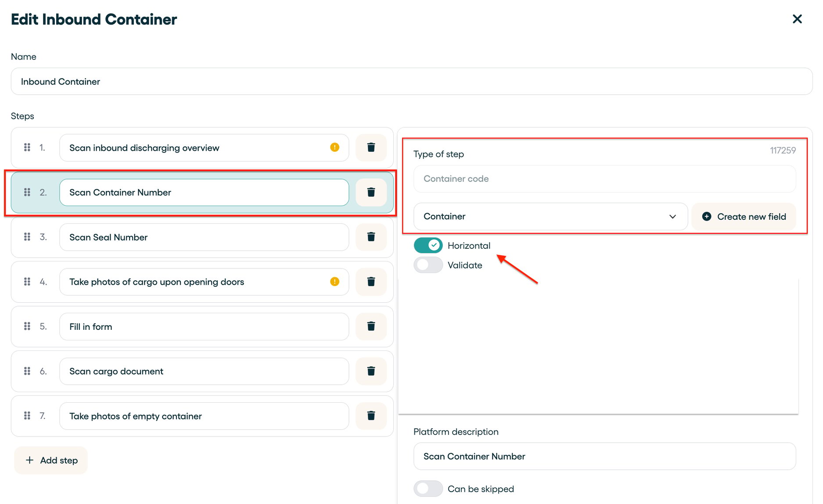Open the Container field dropdown
The image size is (823, 504).
click(x=550, y=216)
